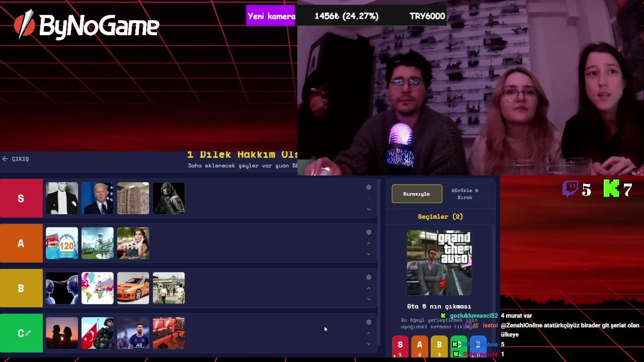
Task: Click the @ZenshiOnline chat message
Action: click(x=570, y=330)
